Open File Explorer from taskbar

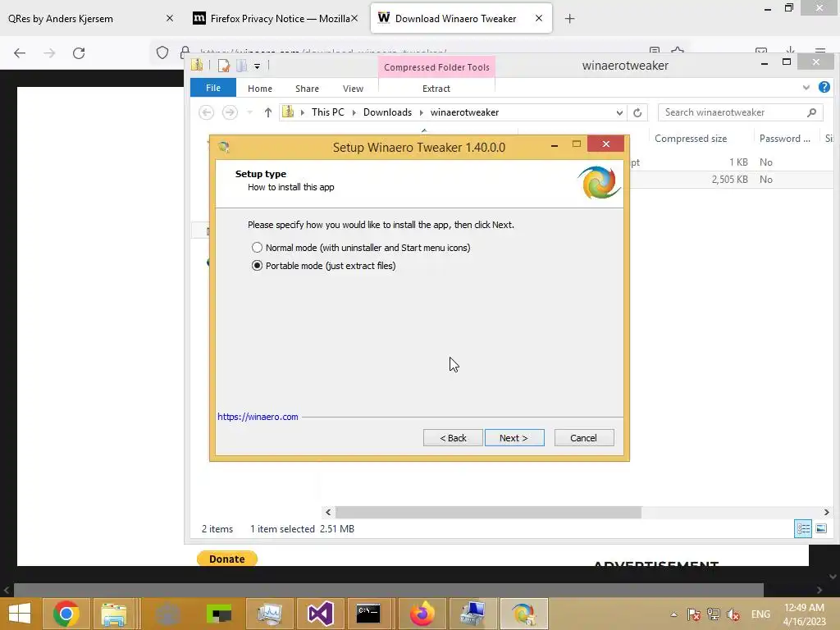[114, 614]
